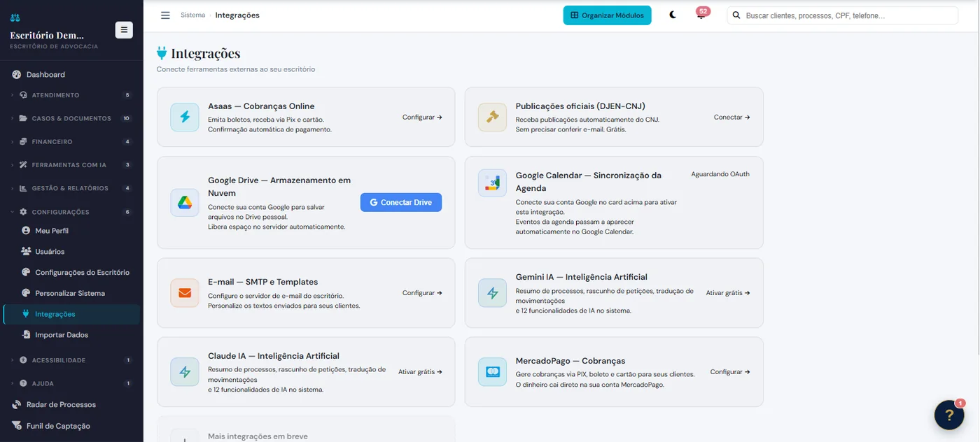Click the top bar menu hamburger icon
The height and width of the screenshot is (442, 980).
[165, 15]
